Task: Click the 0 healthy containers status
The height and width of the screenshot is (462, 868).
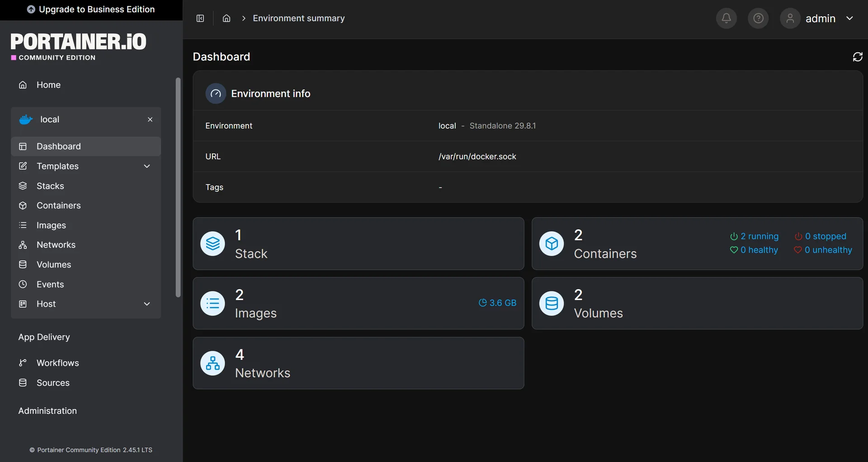Action: (x=754, y=250)
